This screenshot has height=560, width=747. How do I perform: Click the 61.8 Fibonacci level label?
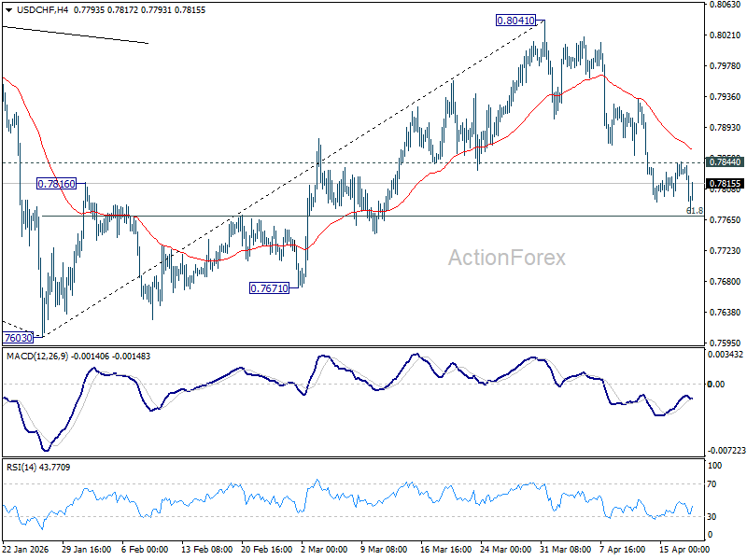coord(695,211)
